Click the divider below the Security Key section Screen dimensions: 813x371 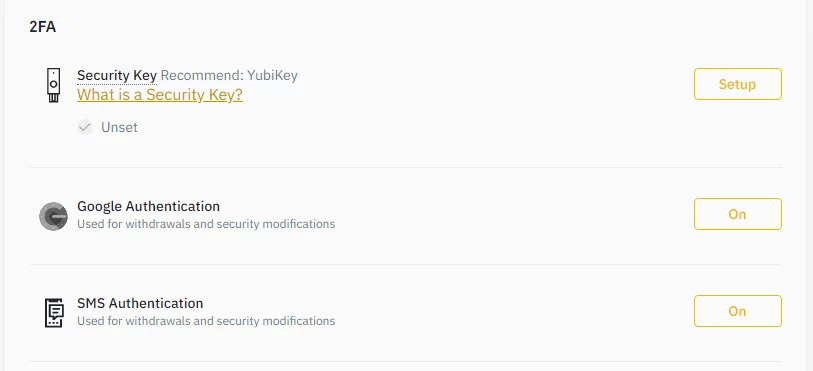pyautogui.click(x=405, y=167)
